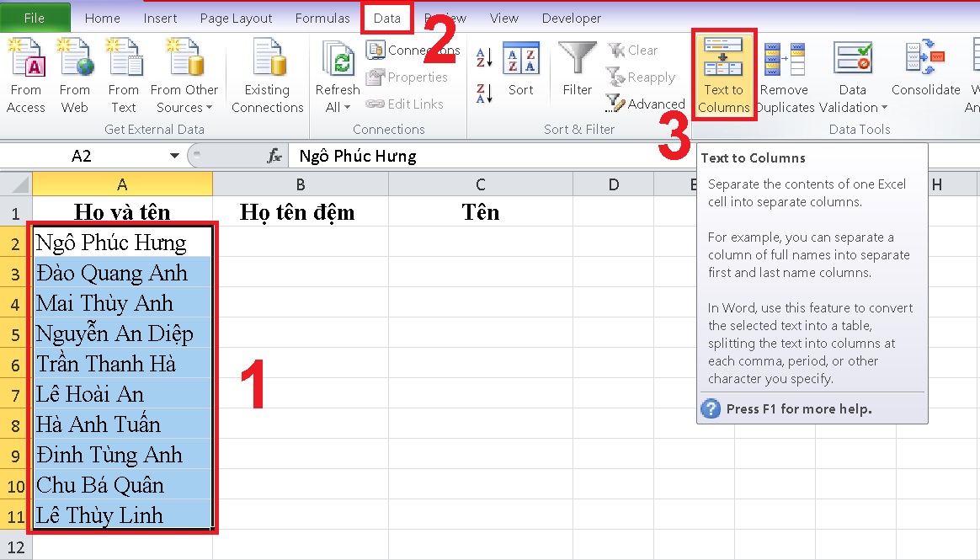Image resolution: width=980 pixels, height=560 pixels.
Task: Click Refresh All icon
Action: [x=338, y=60]
